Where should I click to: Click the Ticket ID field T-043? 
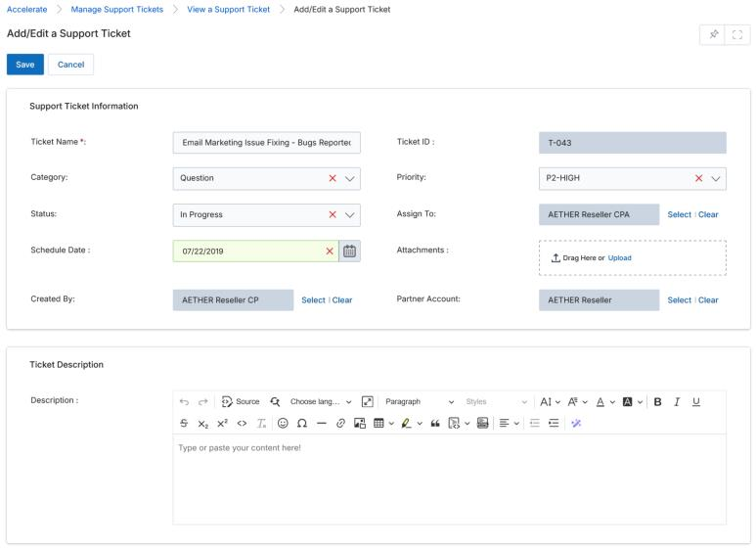click(x=633, y=143)
